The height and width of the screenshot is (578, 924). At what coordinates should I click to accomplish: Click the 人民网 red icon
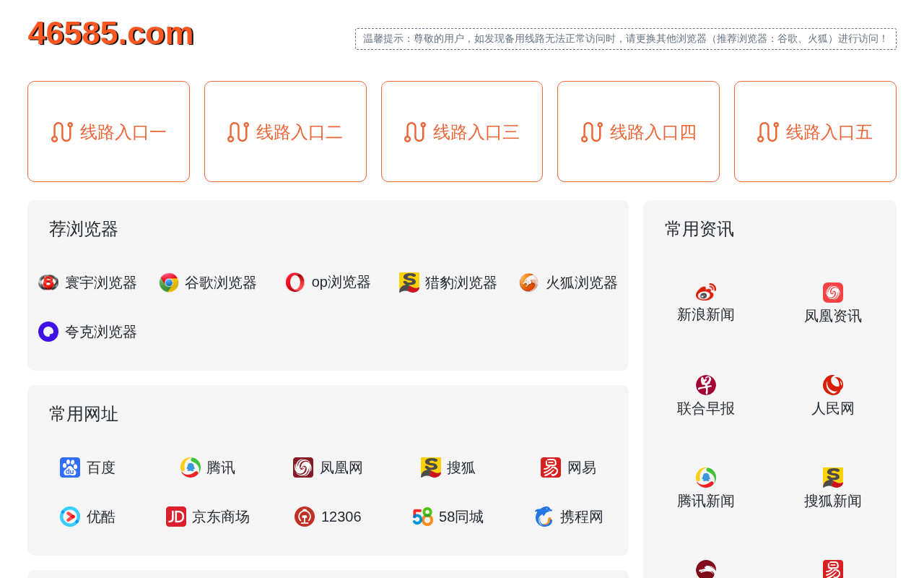click(x=833, y=385)
